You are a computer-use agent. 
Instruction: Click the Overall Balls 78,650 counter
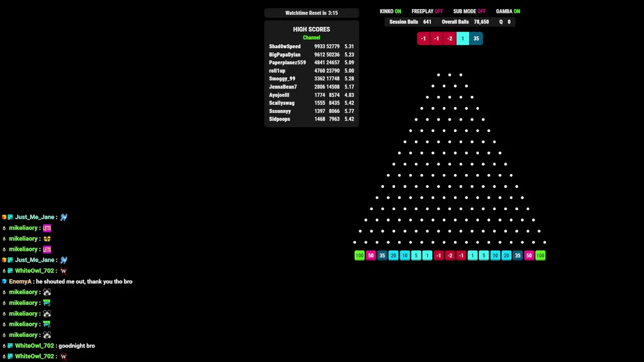tap(465, 22)
